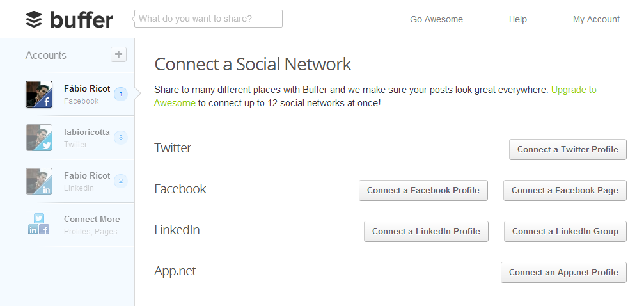Open the Facebook account queue count badge
Screen dimensions: 644x306
120,94
